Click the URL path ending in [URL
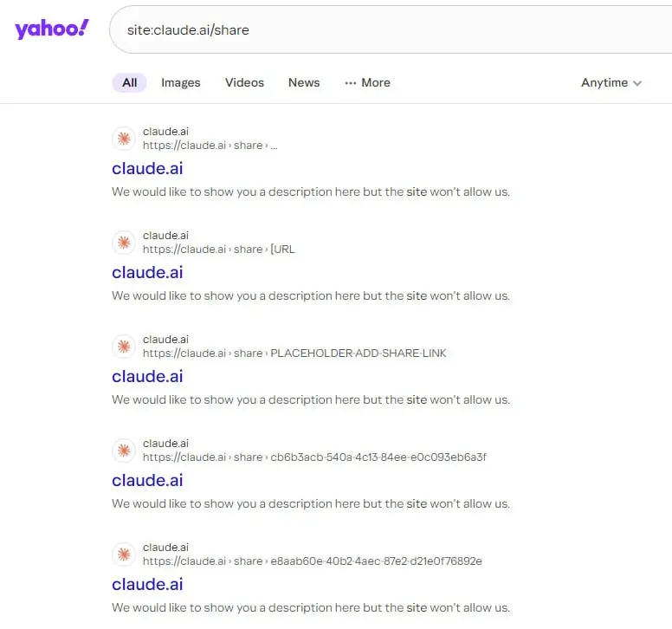This screenshot has width=672, height=629. pyautogui.click(x=219, y=250)
